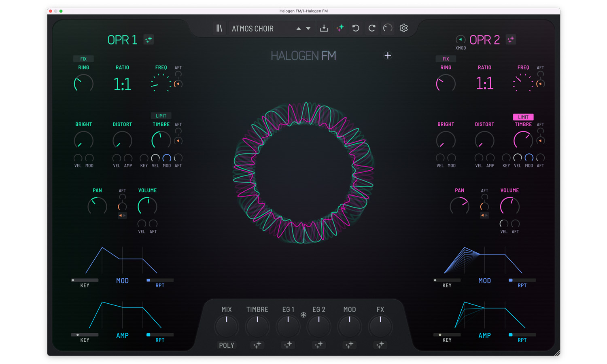Click the orange AFT arrow beside OPR 1 FREQ
The height and width of the screenshot is (364, 607).
click(178, 84)
